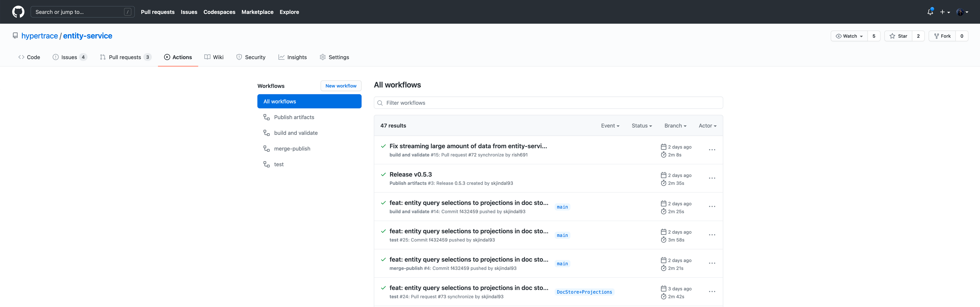980x307 pixels.
Task: Open options menu for Fix streaming run
Action: point(712,150)
